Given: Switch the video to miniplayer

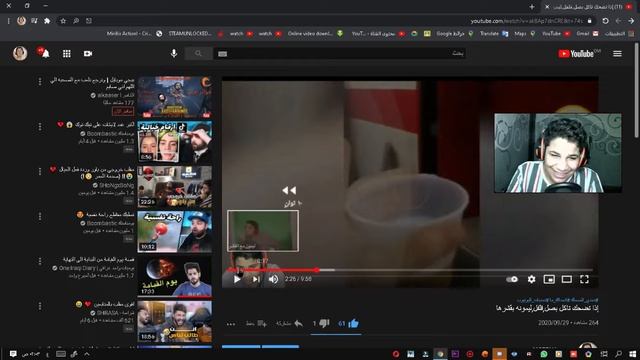Looking at the screenshot, I should (x=549, y=279).
